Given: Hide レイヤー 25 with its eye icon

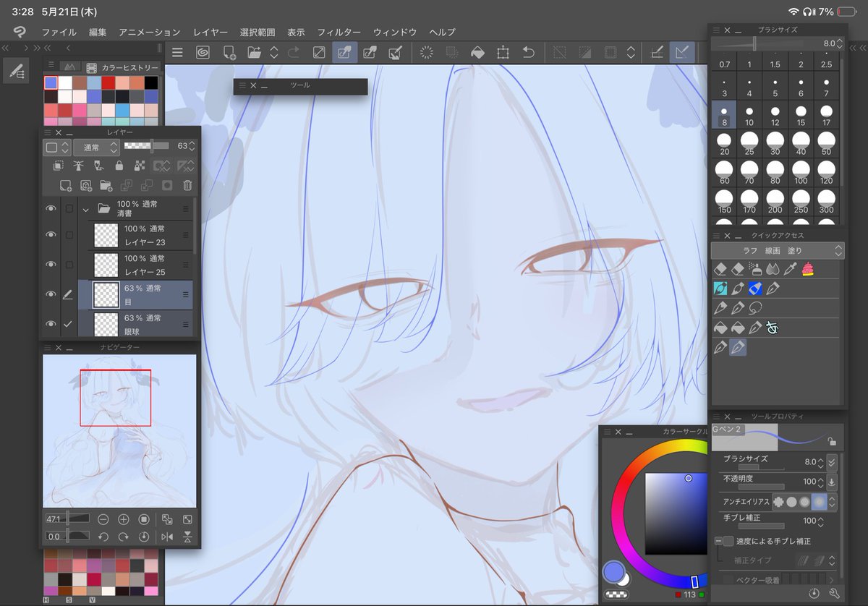Looking at the screenshot, I should 51,265.
